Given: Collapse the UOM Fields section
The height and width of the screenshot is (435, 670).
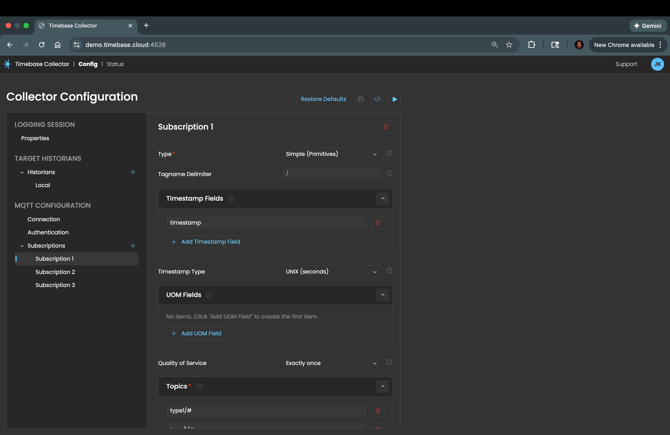Looking at the screenshot, I should (382, 295).
